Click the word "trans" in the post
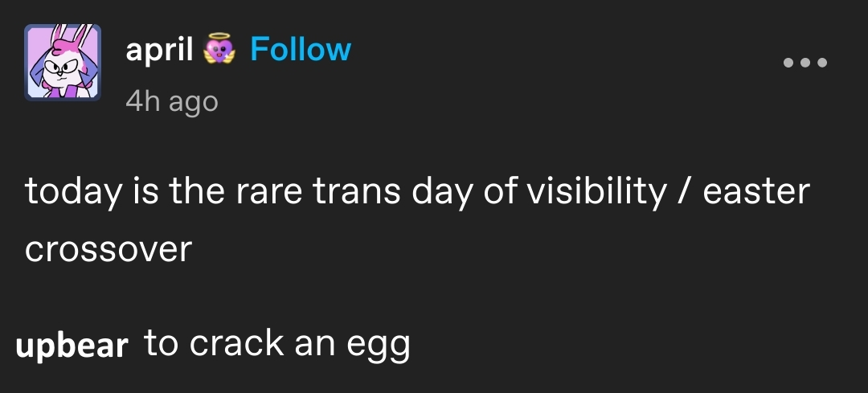Viewport: 868px width, 393px height. point(355,191)
